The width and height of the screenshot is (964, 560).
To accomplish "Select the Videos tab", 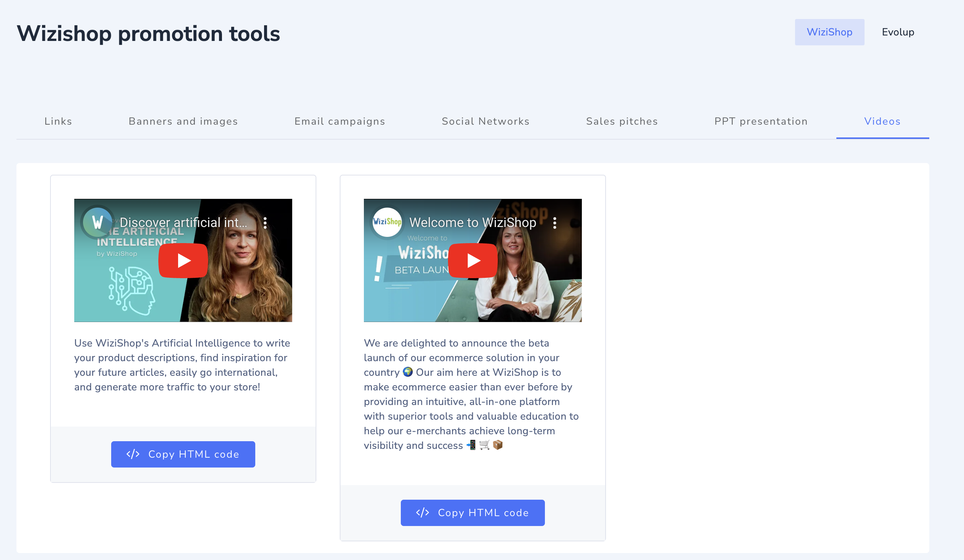I will coord(882,121).
